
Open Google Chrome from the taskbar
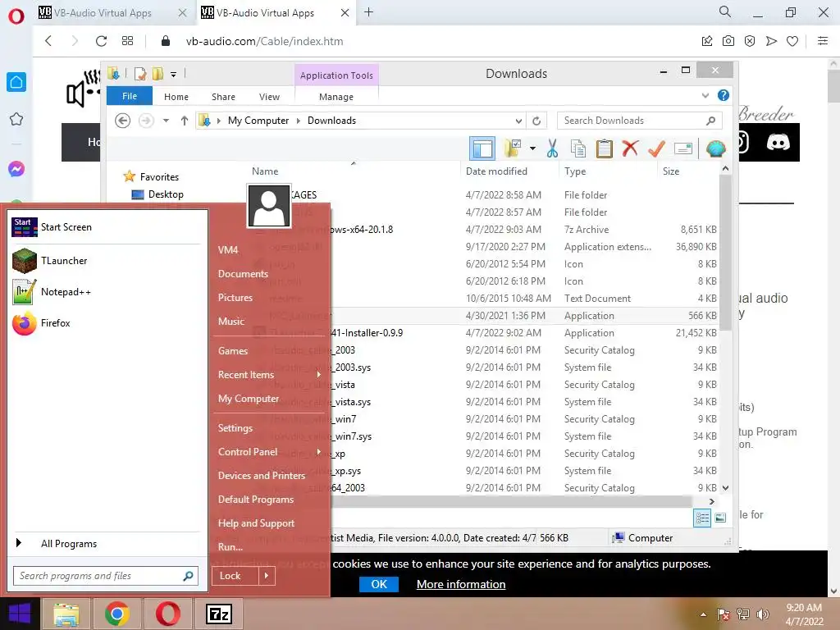click(117, 614)
